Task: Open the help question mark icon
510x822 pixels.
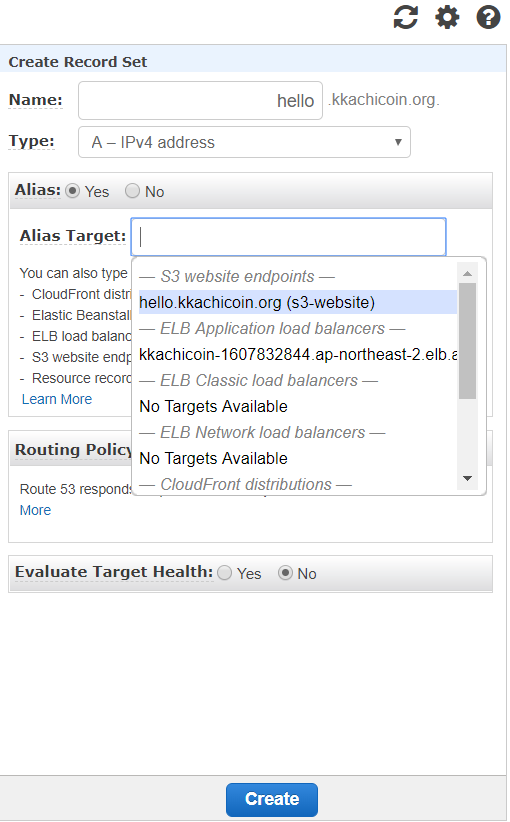Action: (x=488, y=17)
